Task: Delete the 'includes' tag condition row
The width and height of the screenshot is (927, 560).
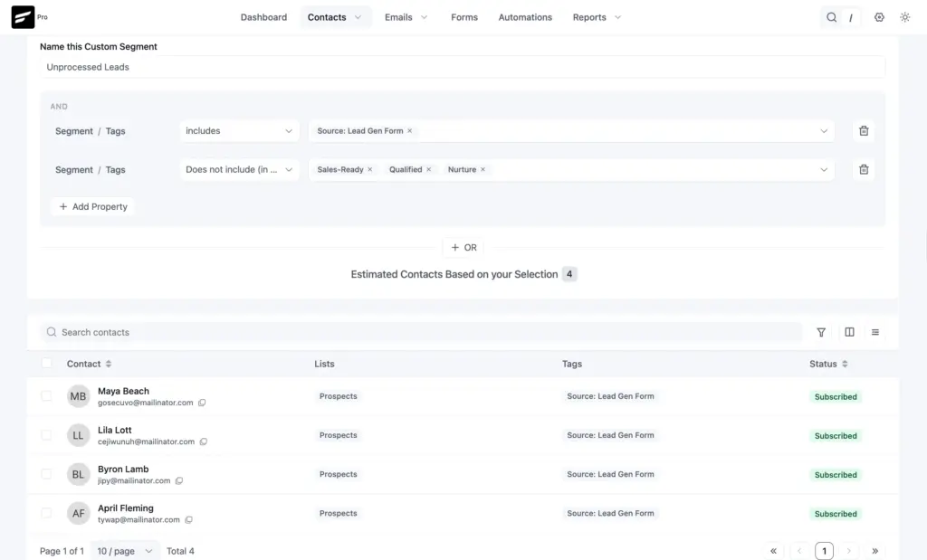Action: [864, 130]
